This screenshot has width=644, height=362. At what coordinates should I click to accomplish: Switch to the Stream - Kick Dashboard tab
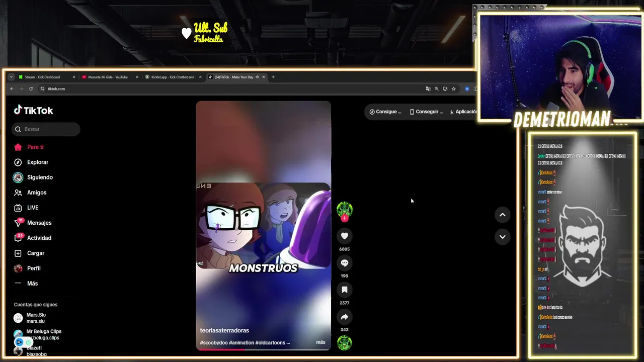(x=42, y=77)
